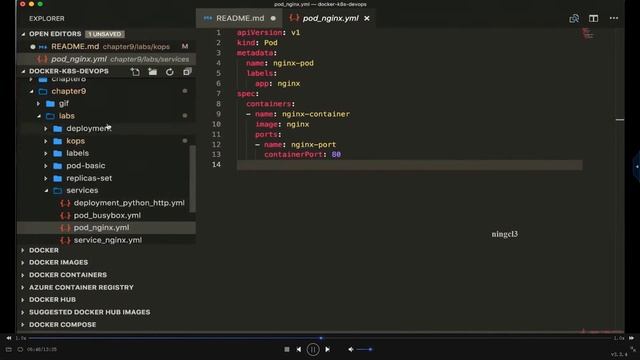
Task: Split the editor with the layout icon
Action: [x=593, y=18]
